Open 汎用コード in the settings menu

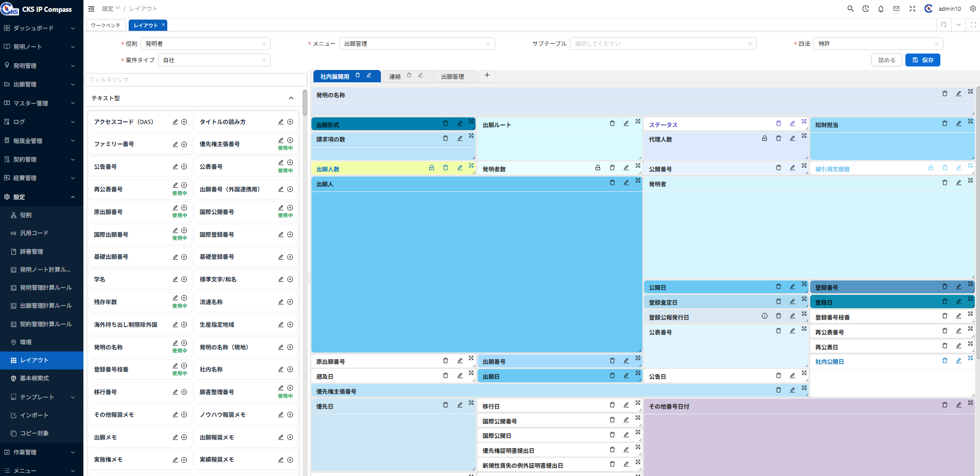[x=41, y=233]
